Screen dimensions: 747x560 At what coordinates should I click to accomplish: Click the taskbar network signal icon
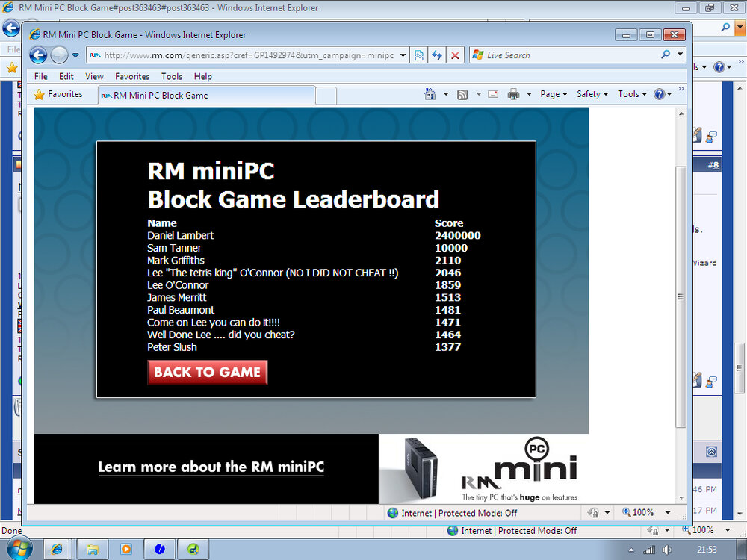point(649,550)
